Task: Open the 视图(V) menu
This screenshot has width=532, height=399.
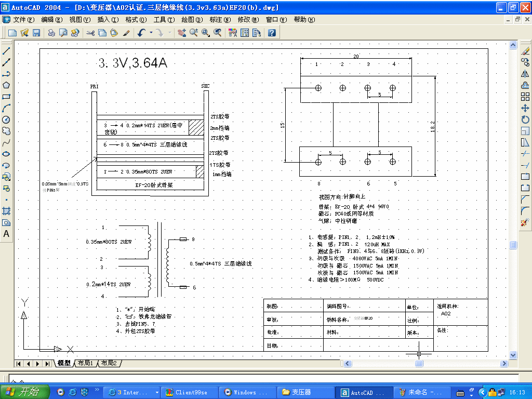Action: click(80, 20)
